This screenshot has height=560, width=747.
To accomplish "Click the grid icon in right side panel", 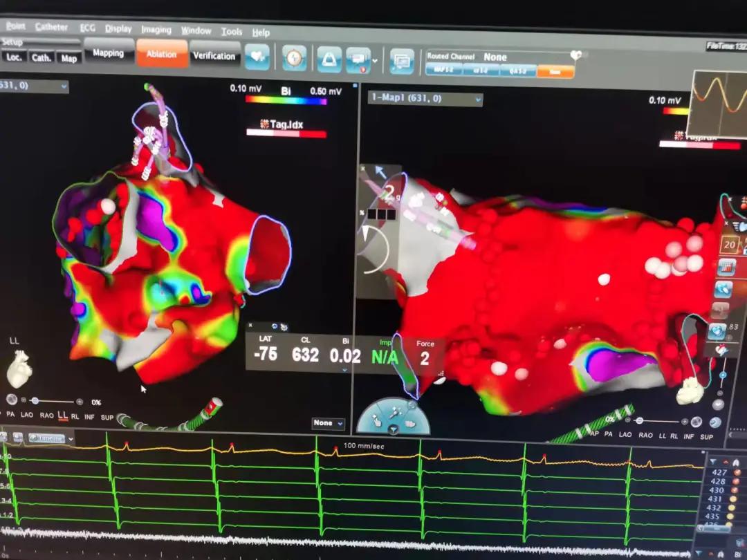I will (726, 267).
